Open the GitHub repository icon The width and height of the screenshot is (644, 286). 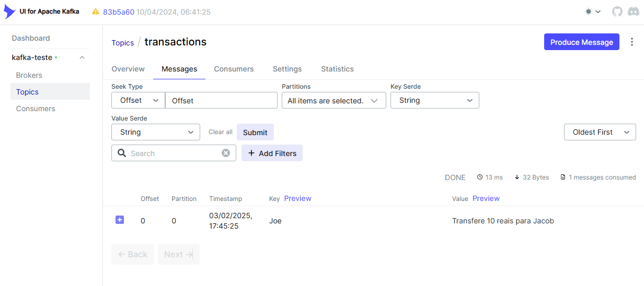point(617,11)
